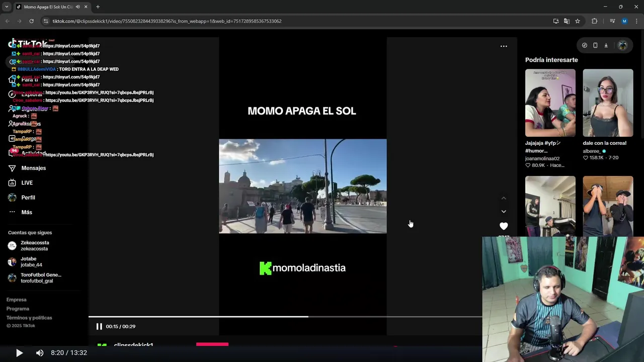Mute the TikTok tab audio indicator

[x=78, y=7]
